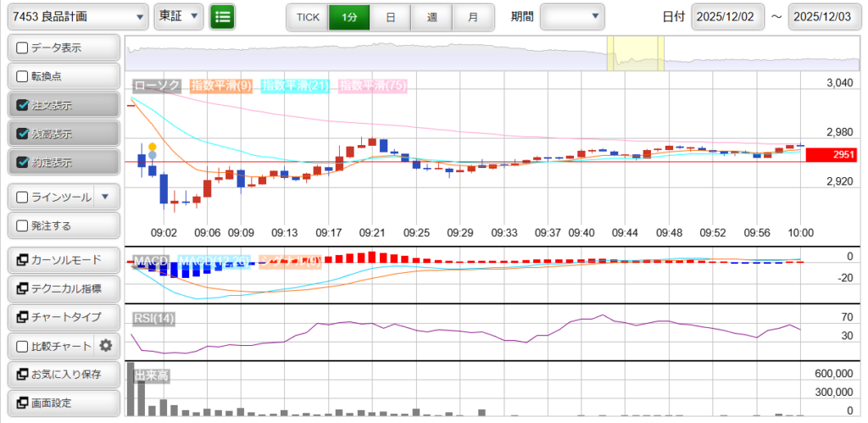The width and height of the screenshot is (868, 423).
Task: Toggle the 転換点 checkbox
Action: (x=23, y=76)
